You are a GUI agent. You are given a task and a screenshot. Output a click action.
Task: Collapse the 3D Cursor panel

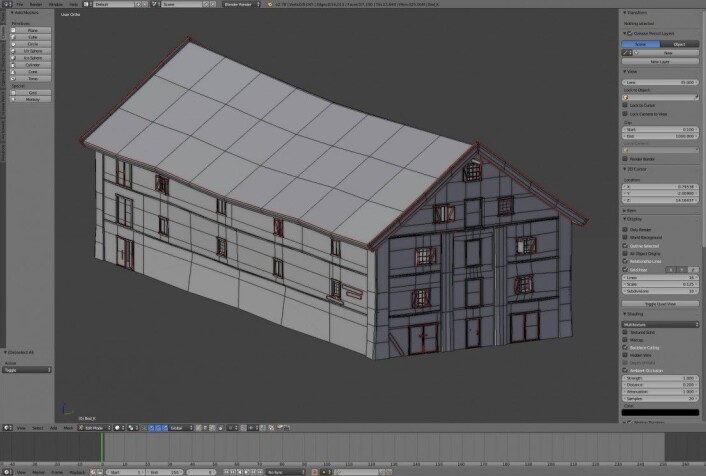[x=625, y=169]
